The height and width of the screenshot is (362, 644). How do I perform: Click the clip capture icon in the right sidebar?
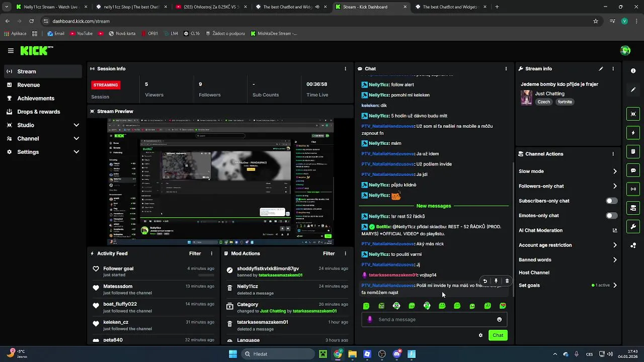tap(633, 114)
